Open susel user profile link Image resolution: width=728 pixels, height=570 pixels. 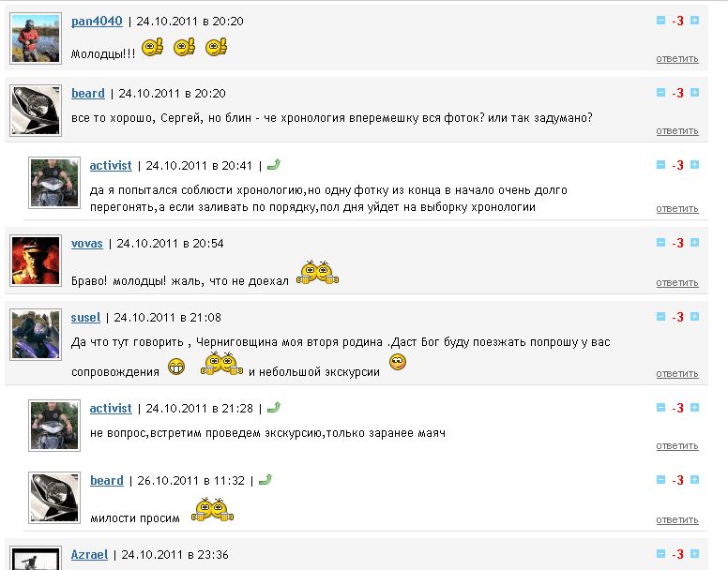point(85,318)
